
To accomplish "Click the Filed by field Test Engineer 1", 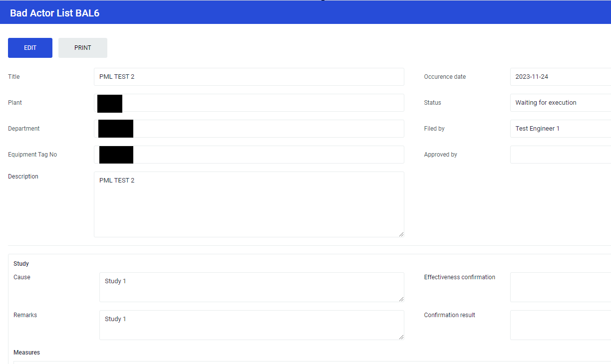I will pos(560,129).
